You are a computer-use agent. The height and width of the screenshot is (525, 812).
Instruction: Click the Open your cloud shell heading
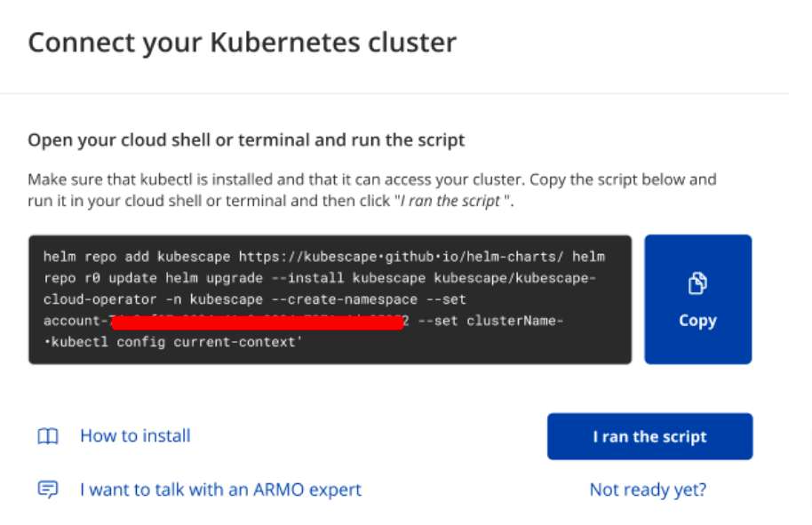246,140
